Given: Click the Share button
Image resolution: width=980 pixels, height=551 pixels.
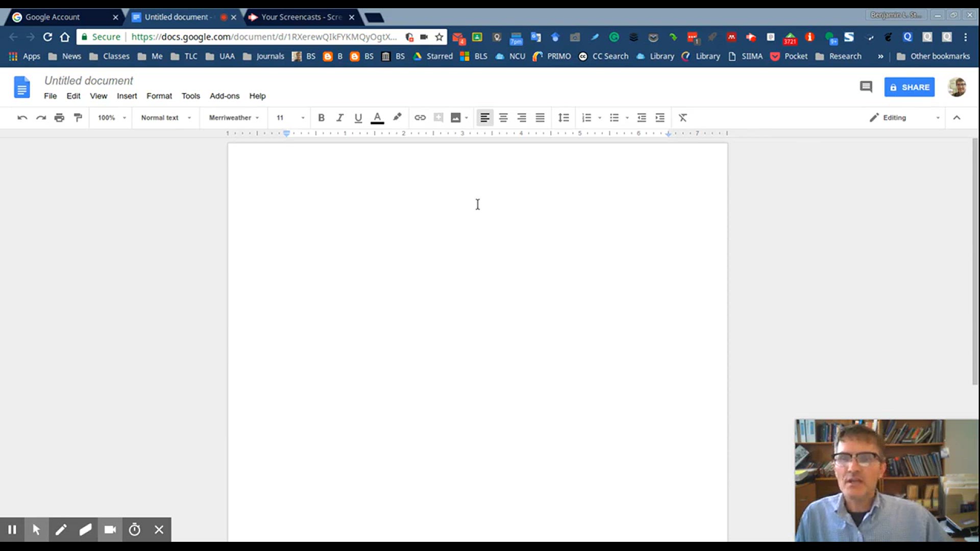Looking at the screenshot, I should click(x=910, y=87).
